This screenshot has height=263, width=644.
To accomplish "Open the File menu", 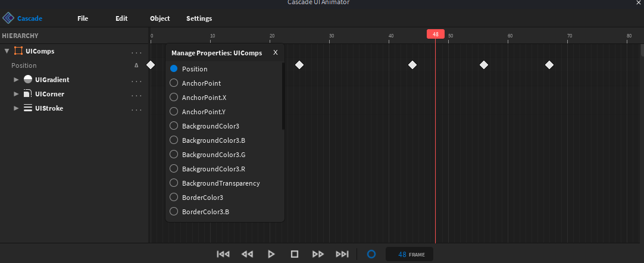I will (x=83, y=18).
